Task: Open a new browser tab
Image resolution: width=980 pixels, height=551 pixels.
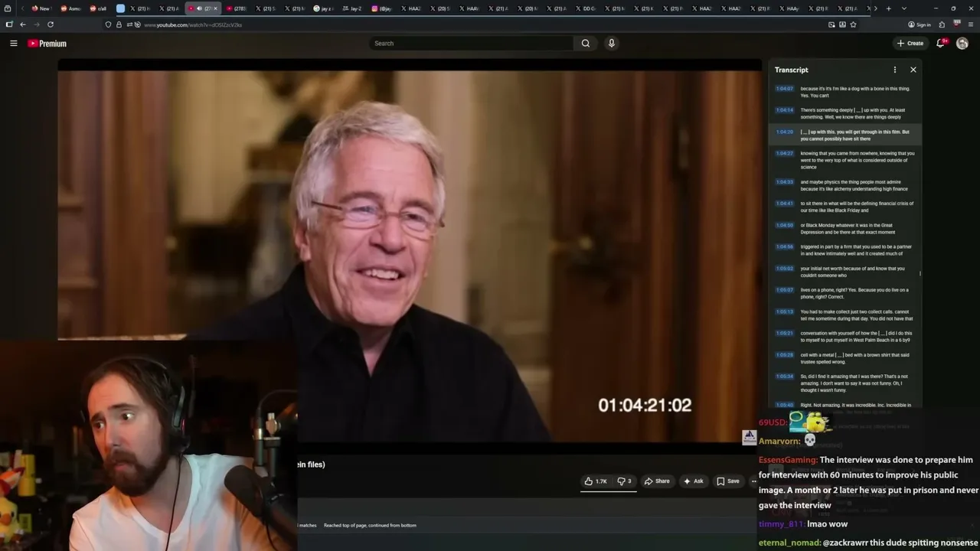Action: tap(888, 8)
